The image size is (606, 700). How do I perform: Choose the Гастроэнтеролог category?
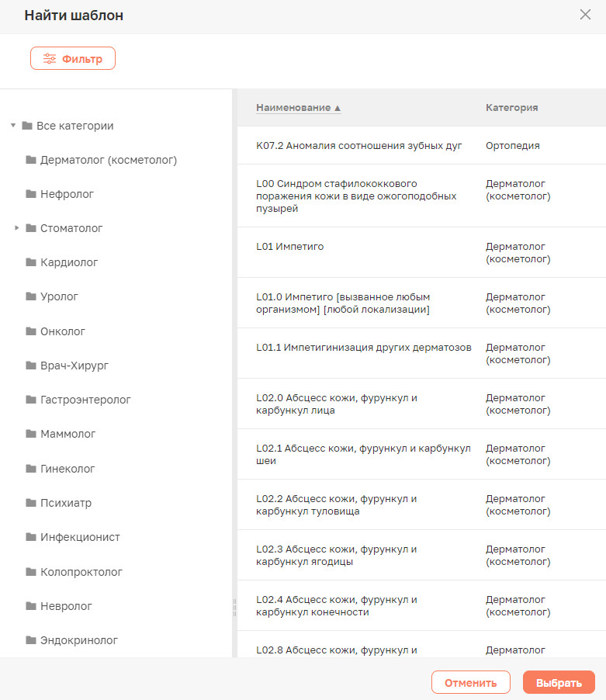click(x=85, y=400)
